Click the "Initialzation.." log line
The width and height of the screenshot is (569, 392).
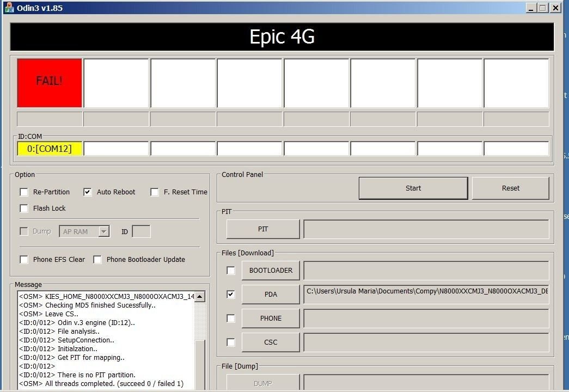[x=58, y=349]
